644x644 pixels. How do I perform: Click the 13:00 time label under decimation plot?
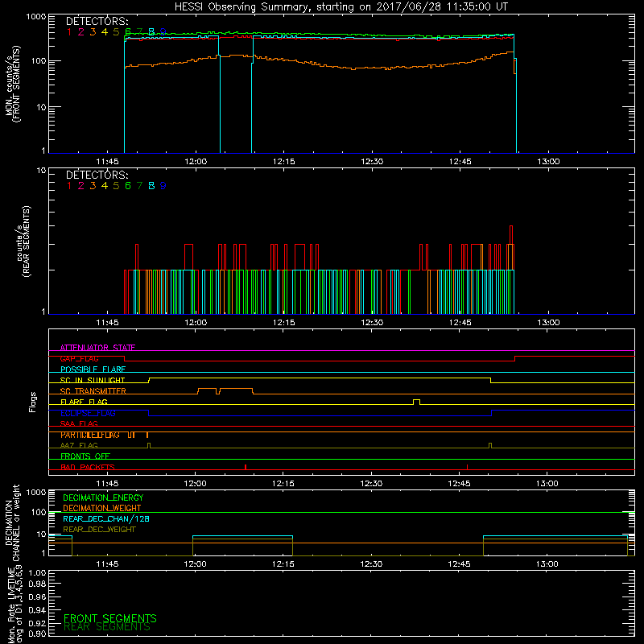[x=547, y=564]
